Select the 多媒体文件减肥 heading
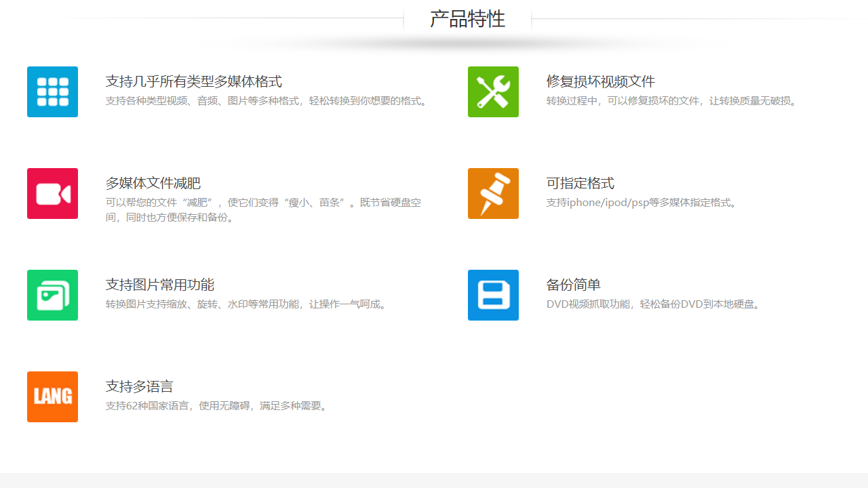Viewport: 868px width, 488px height. [x=152, y=182]
